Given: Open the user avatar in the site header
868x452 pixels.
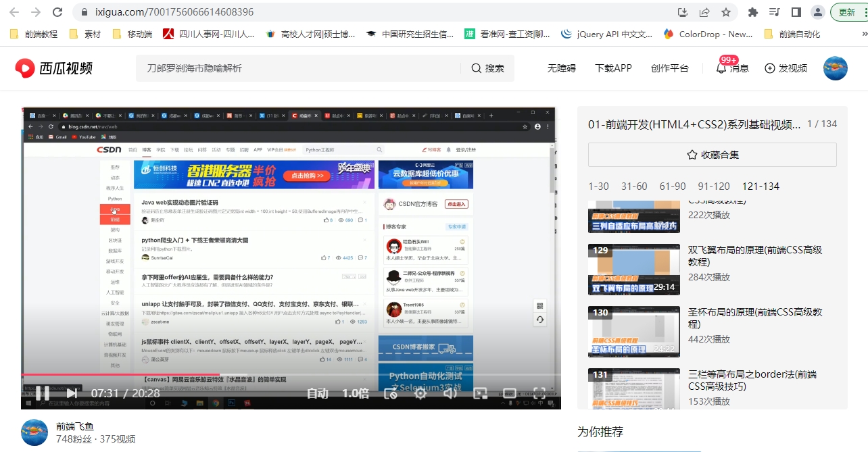Looking at the screenshot, I should 836,68.
